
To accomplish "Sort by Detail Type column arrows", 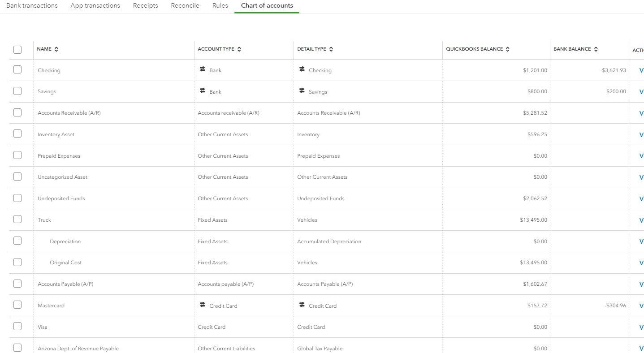I will 331,49.
